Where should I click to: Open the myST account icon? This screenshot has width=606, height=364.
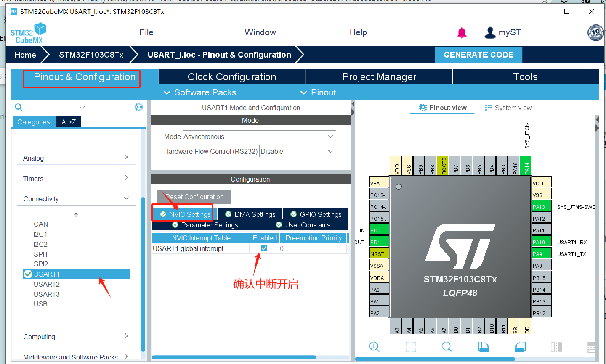(490, 32)
